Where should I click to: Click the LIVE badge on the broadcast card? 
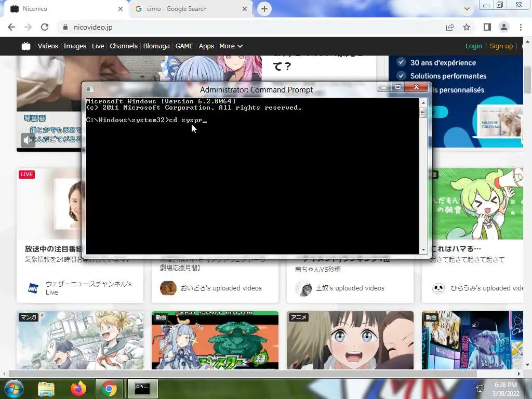coord(27,175)
